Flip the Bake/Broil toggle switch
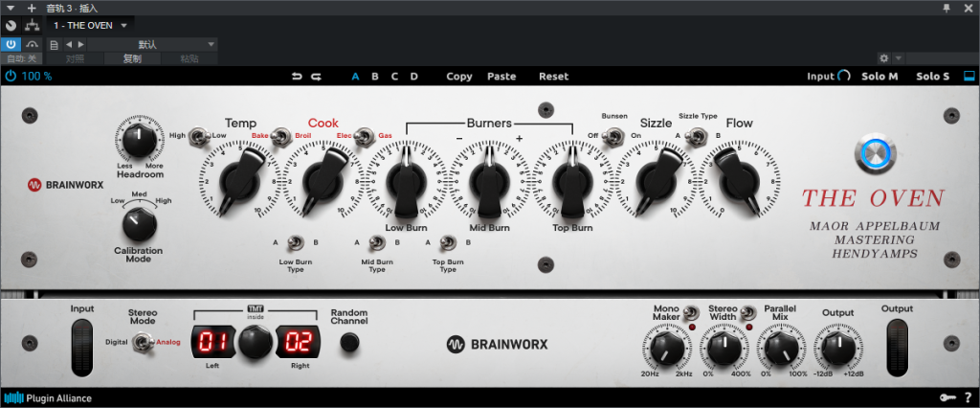The image size is (980, 408). (x=282, y=136)
